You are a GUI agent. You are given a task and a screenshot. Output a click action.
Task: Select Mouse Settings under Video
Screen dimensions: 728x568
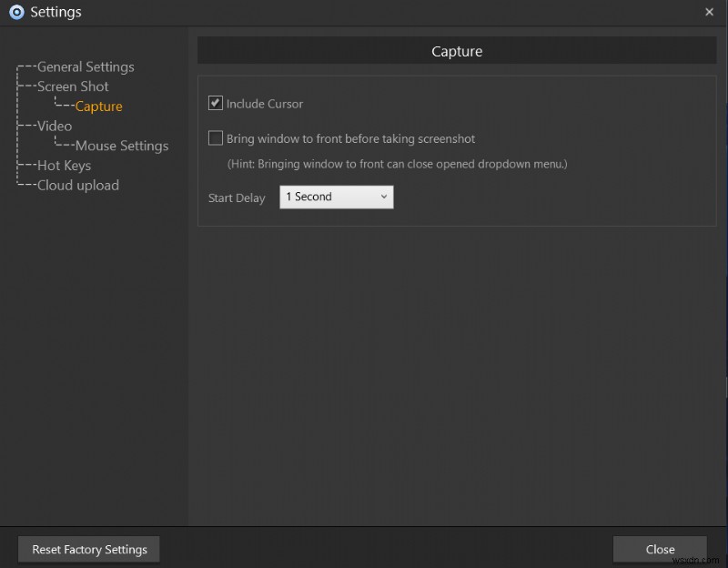click(x=121, y=146)
